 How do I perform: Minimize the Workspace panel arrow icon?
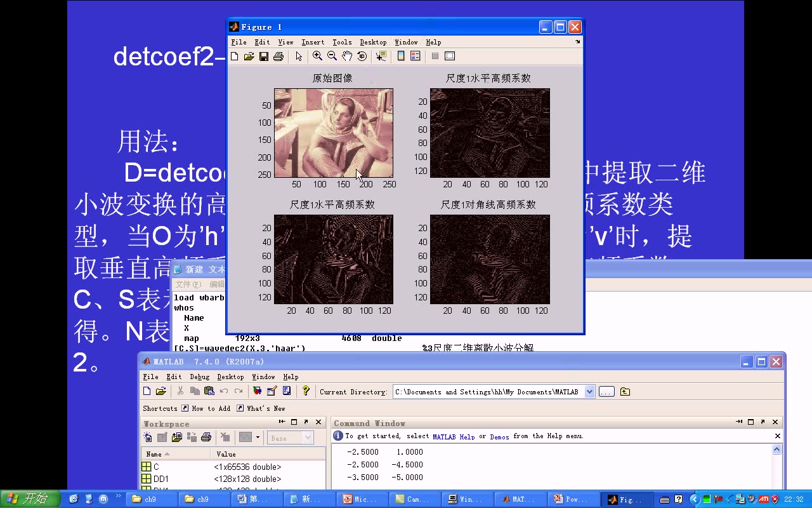282,422
